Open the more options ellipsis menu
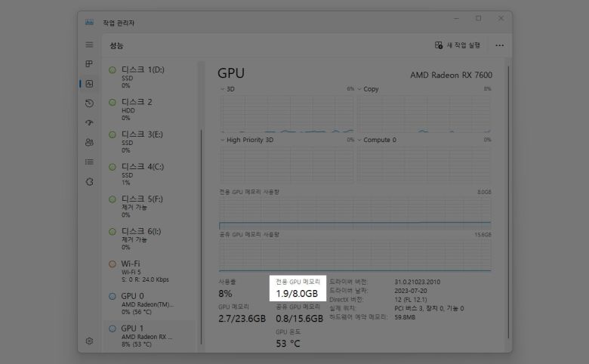589x364 pixels. [499, 45]
